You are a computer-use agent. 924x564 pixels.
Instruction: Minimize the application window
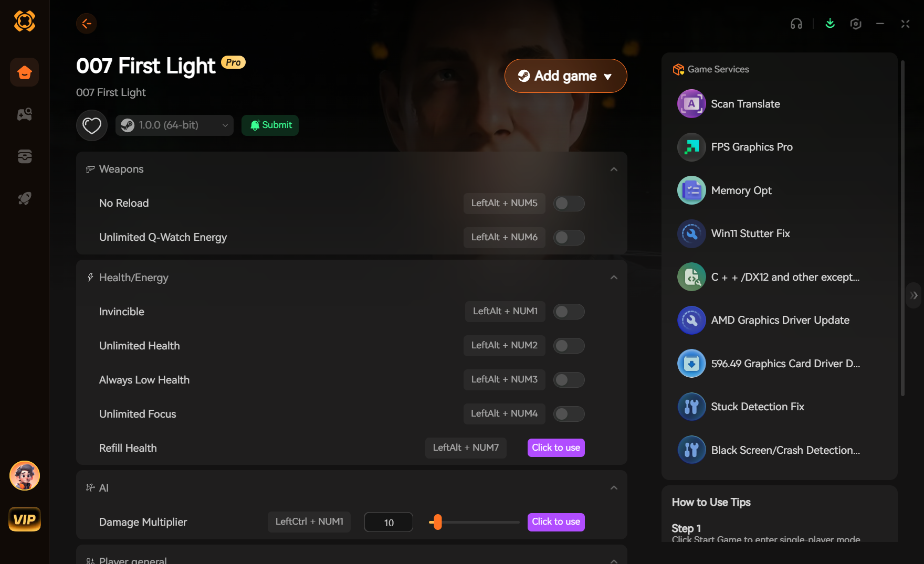point(880,24)
